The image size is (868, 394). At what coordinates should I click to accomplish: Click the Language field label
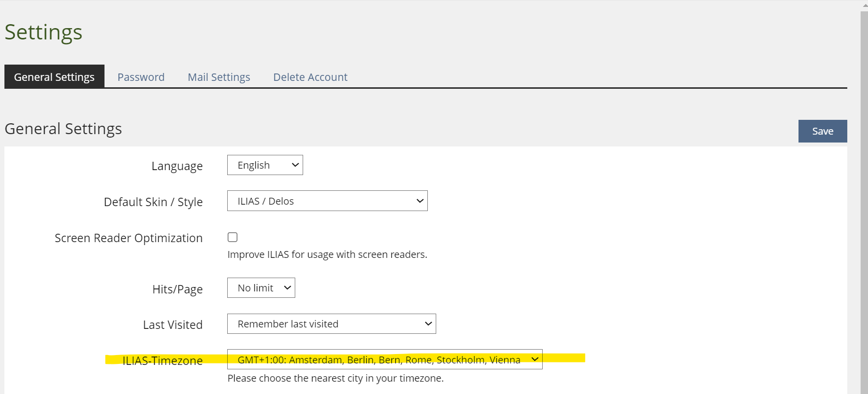coord(177,166)
